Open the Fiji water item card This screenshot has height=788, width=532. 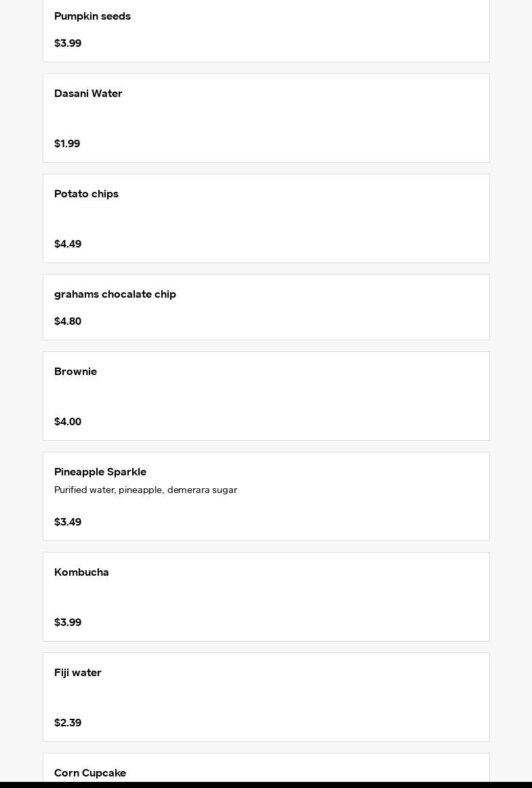266,697
